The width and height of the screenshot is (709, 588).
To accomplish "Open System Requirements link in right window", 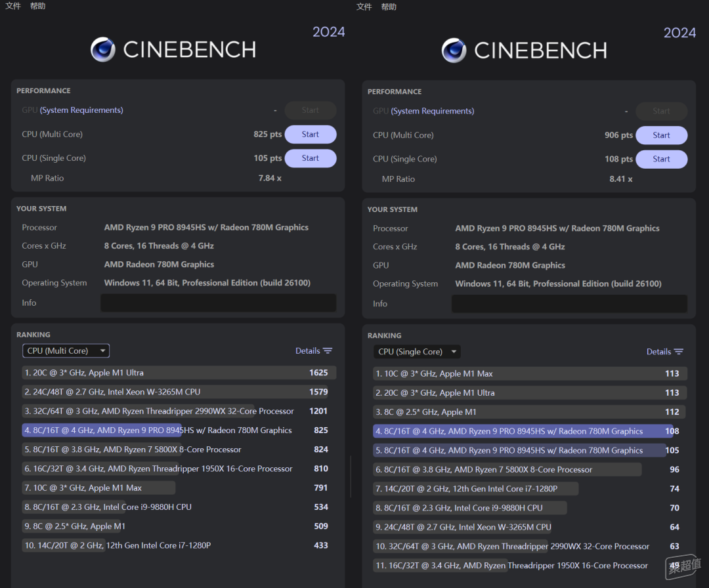I will coord(432,111).
